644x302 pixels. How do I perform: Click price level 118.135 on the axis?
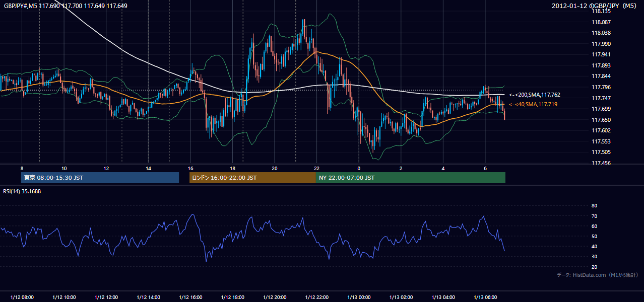tap(601, 11)
